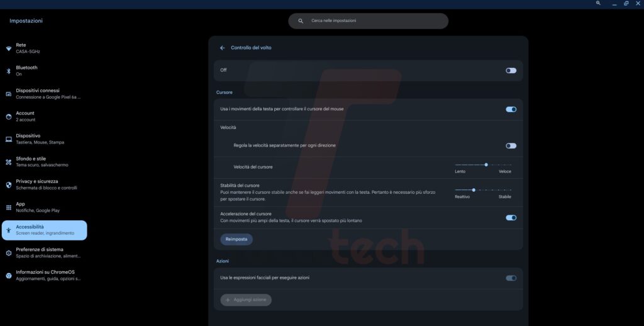644x326 pixels.
Task: Click the ChromeOS logo icon in sidebar
Action: pyautogui.click(x=9, y=276)
